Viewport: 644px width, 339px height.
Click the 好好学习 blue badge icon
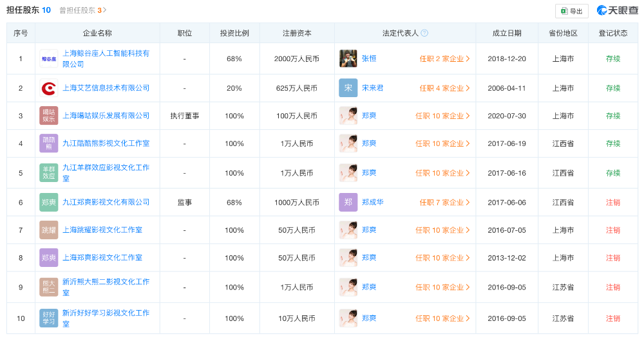(x=49, y=318)
